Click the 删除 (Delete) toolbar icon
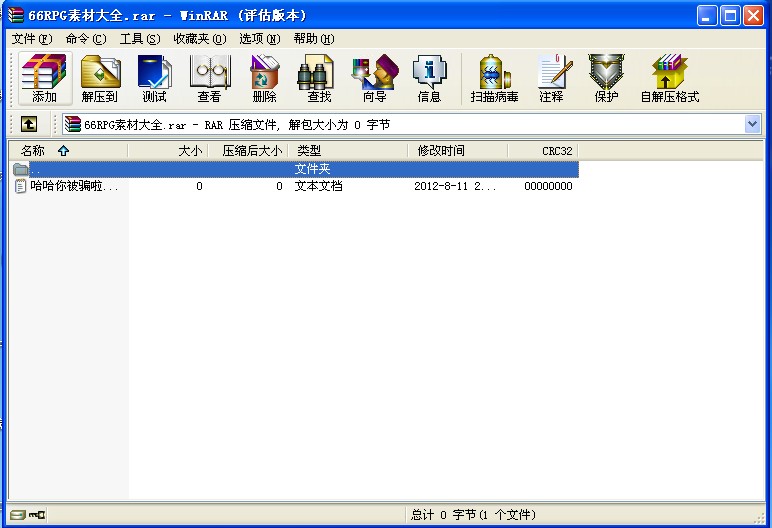The image size is (772, 528). coord(264,78)
